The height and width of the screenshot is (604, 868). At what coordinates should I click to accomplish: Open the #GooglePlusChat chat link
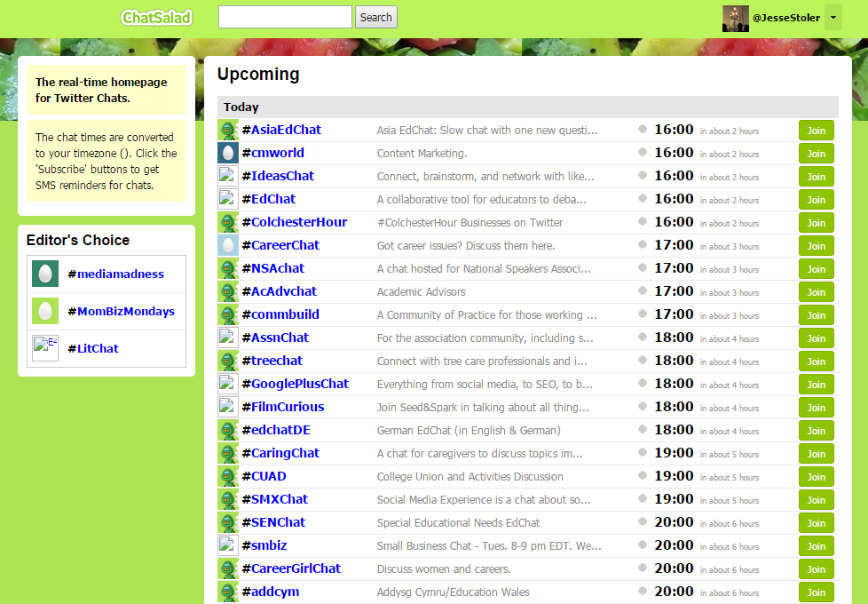[x=295, y=384]
